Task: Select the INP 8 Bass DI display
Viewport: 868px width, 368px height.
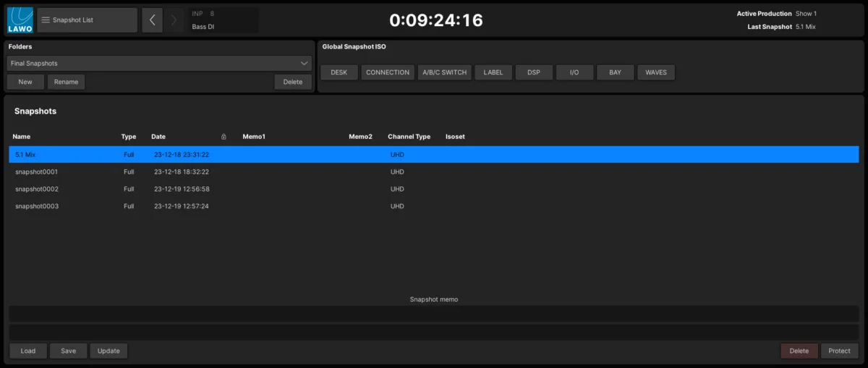Action: (223, 20)
